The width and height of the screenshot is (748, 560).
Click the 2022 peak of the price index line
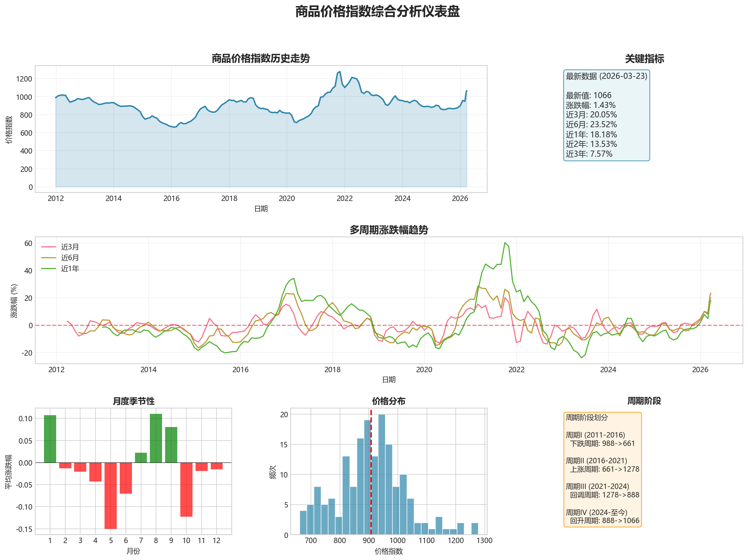pyautogui.click(x=339, y=72)
